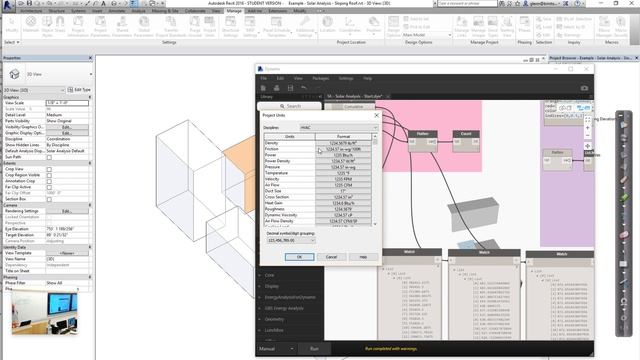Click Cancel in the Project Units dialog
Viewport: 640px width, 360px height.
pyautogui.click(x=331, y=257)
